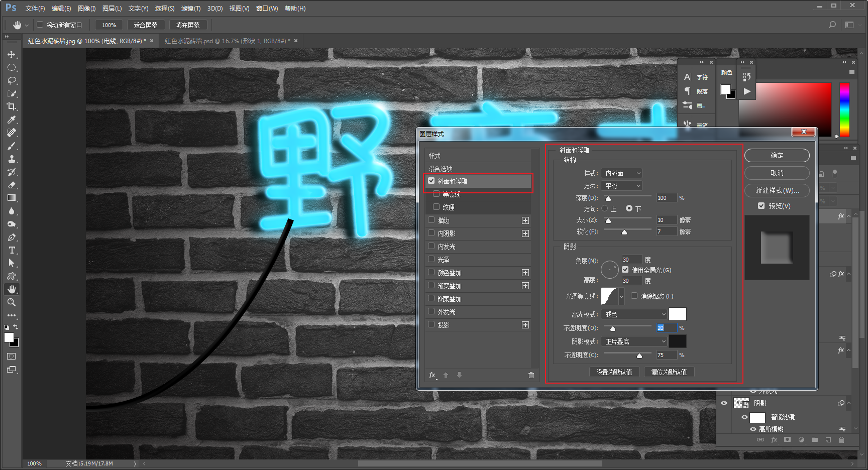
Task: Open the Filter (滤镜) menu
Action: pyautogui.click(x=191, y=9)
